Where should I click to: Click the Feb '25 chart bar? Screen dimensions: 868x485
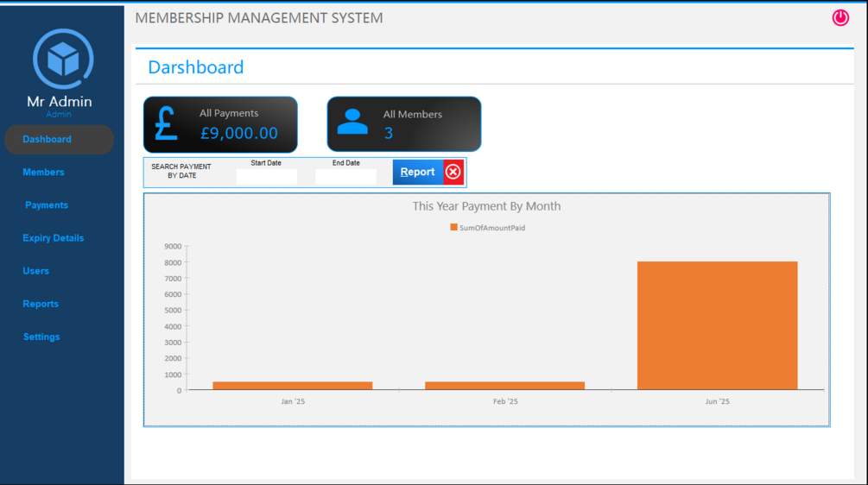pos(505,386)
